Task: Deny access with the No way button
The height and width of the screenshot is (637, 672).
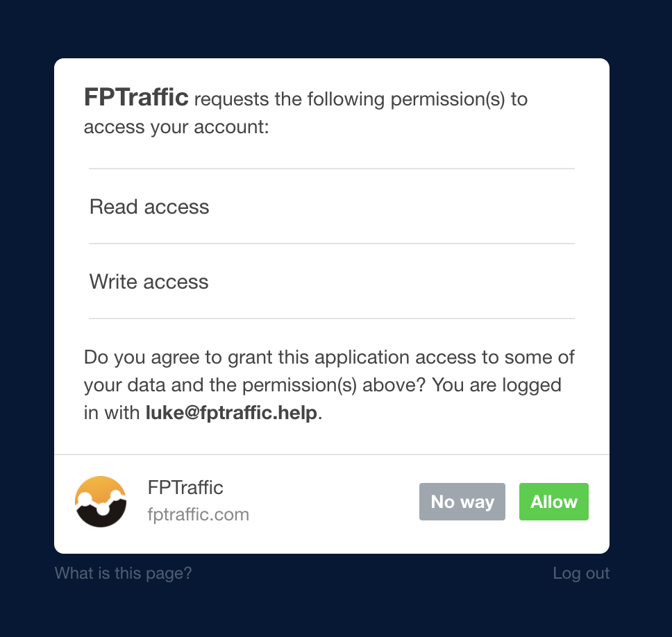Action: [462, 502]
